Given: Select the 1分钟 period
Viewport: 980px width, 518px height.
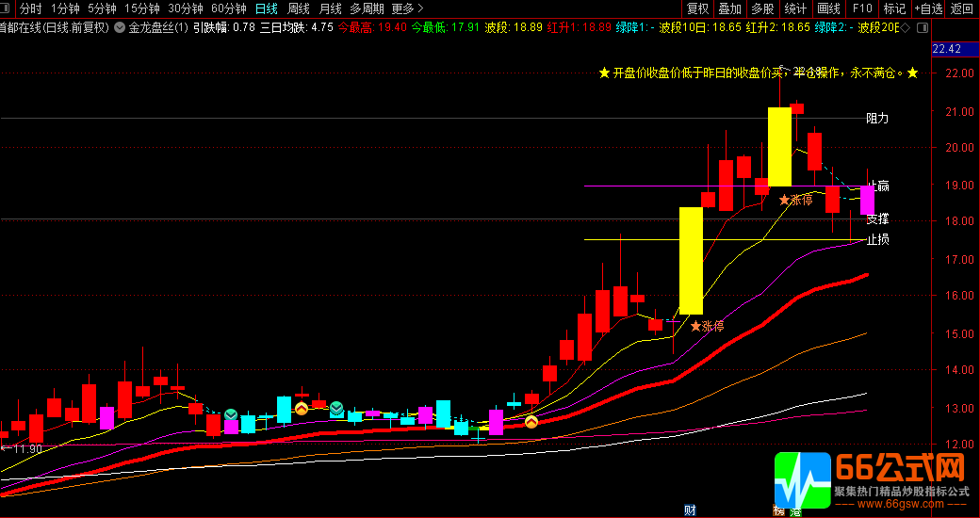Looking at the screenshot, I should pos(65,8).
